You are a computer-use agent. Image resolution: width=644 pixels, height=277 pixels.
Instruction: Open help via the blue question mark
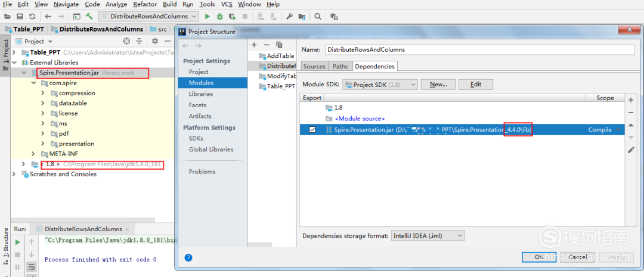tap(188, 258)
